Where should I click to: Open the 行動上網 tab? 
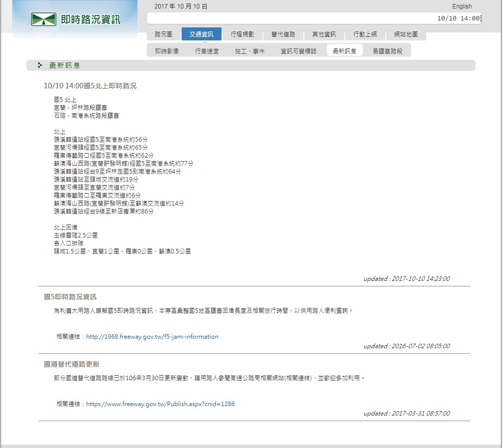[x=365, y=34]
